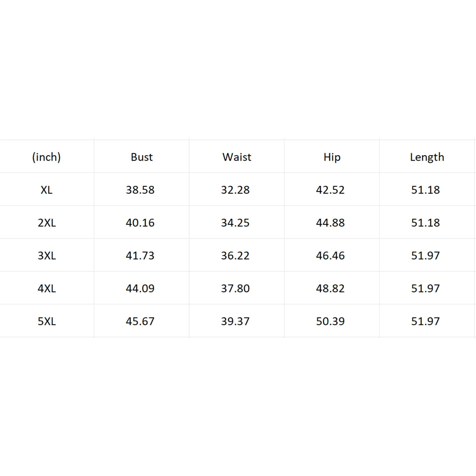Screen dimensions: 476x476
Task: Select the Waist column header
Action: click(x=237, y=157)
